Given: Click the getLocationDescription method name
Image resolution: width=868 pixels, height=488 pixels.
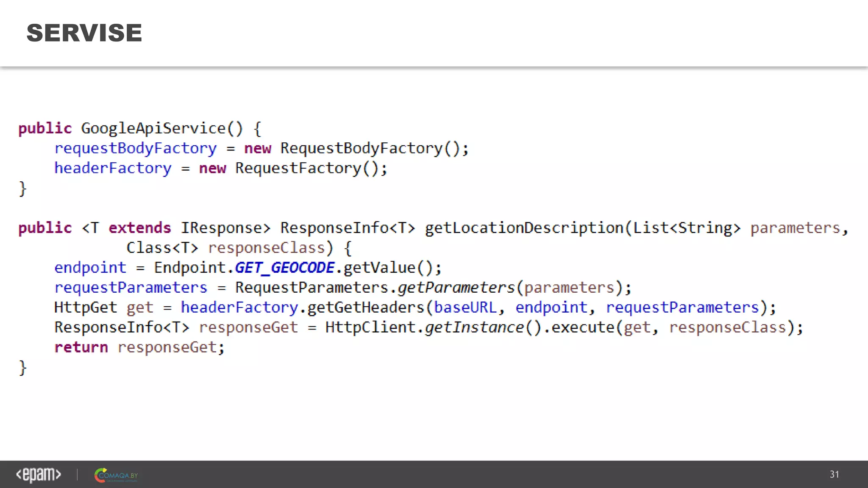Looking at the screenshot, I should (x=524, y=228).
